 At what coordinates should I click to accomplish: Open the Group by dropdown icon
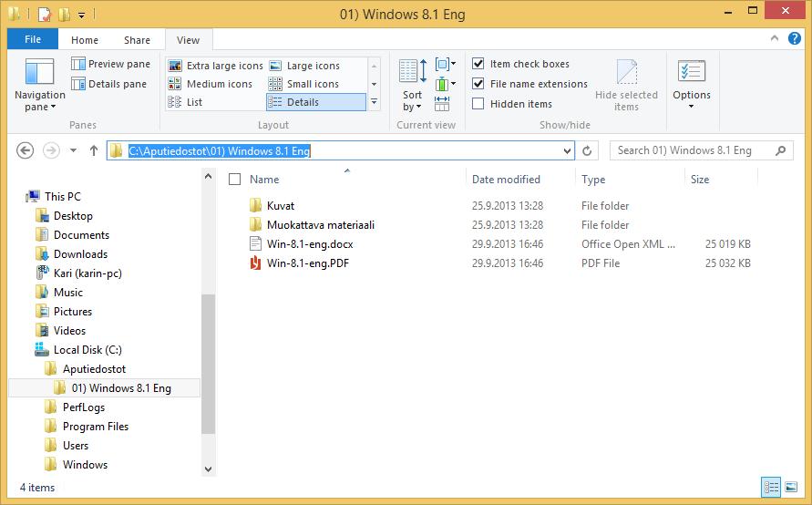446,64
